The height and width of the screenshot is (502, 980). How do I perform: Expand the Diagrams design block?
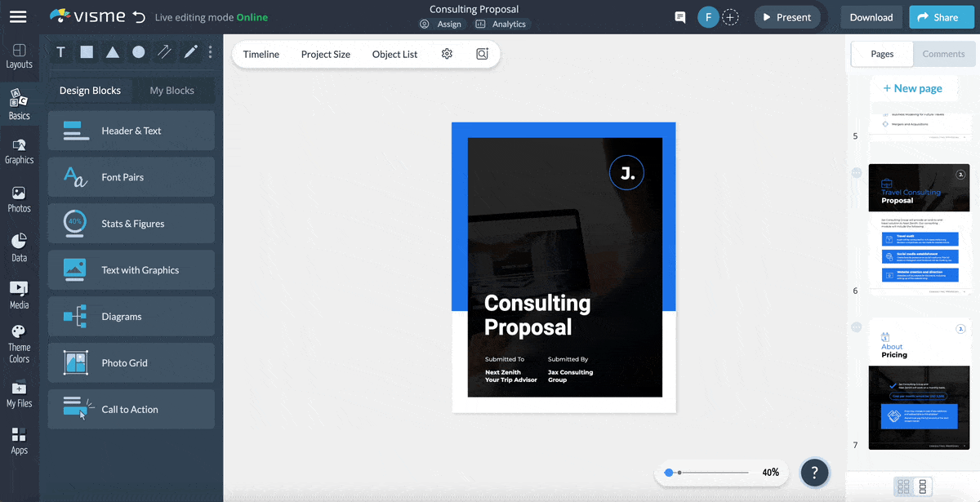(131, 317)
